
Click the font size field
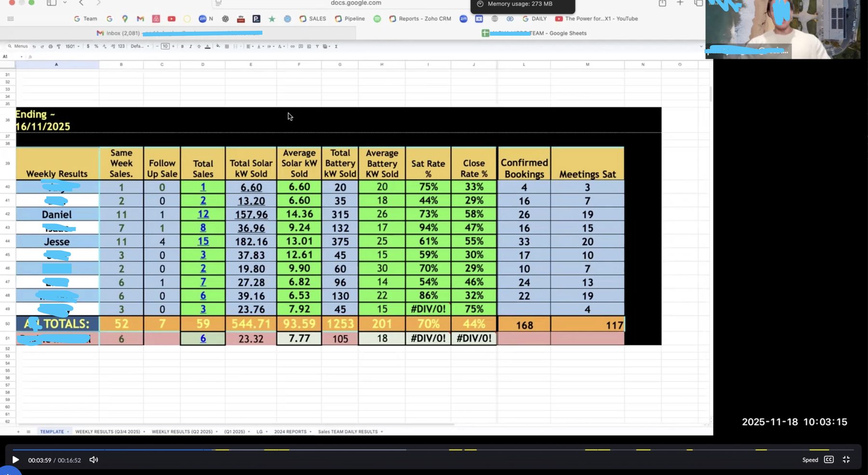165,46
